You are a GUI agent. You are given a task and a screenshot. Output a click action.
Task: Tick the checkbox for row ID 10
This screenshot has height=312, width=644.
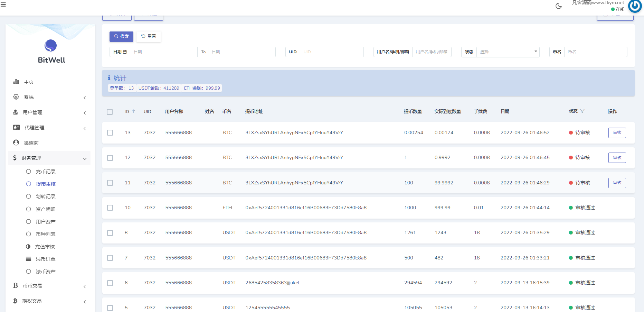tap(110, 208)
